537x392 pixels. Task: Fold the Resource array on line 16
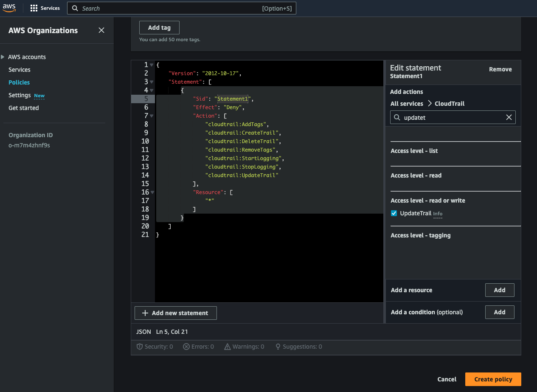152,192
